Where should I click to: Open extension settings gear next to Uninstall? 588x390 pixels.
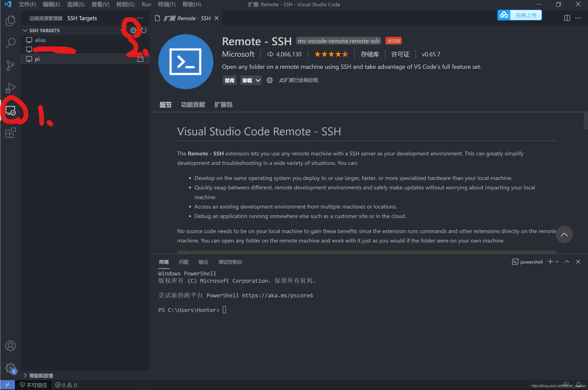click(269, 80)
